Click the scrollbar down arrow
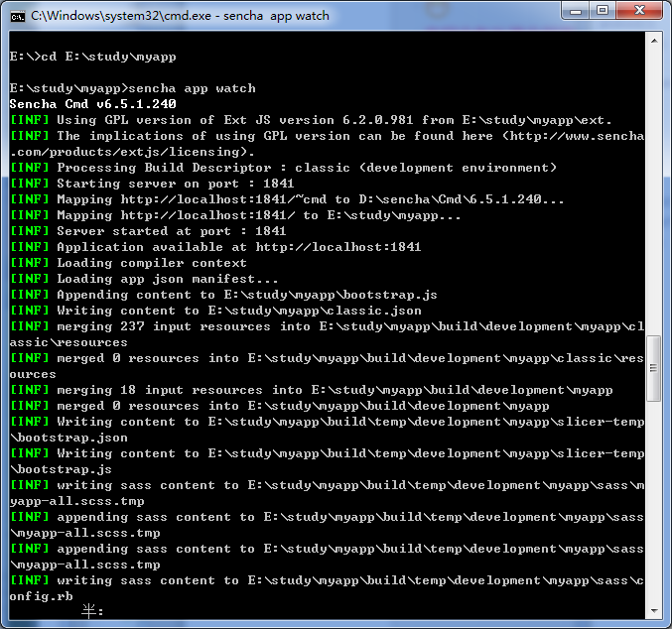This screenshot has height=629, width=672. tap(654, 610)
